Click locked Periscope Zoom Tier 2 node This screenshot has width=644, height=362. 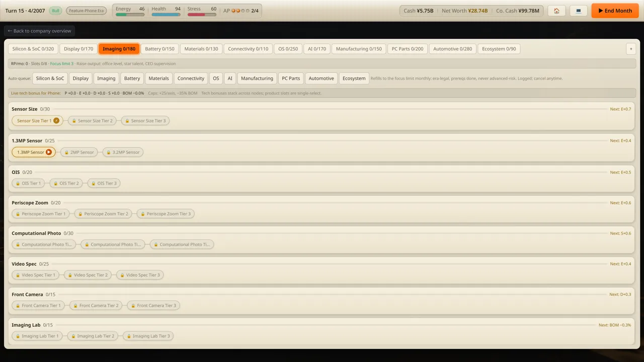click(x=103, y=214)
